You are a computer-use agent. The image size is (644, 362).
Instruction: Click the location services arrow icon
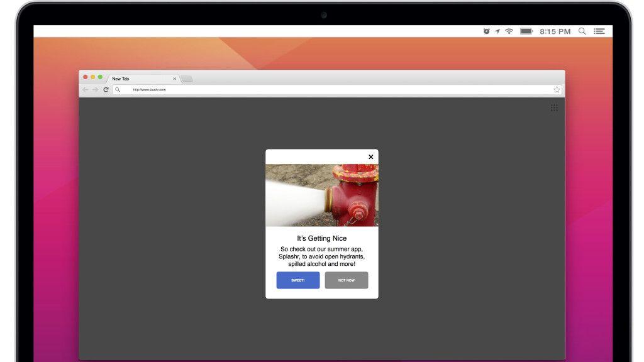tap(497, 31)
